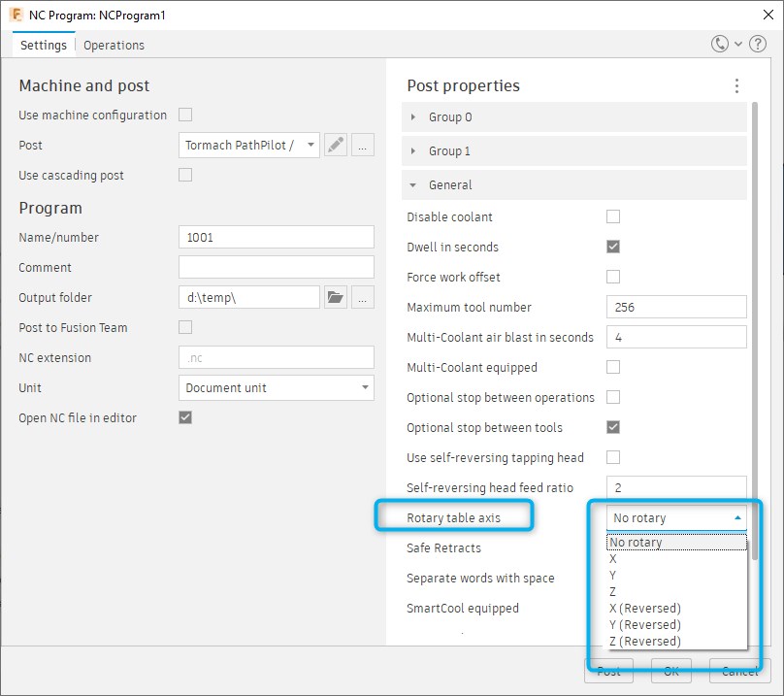The width and height of the screenshot is (784, 696).
Task: Enable Disable coolant option
Action: click(x=612, y=216)
